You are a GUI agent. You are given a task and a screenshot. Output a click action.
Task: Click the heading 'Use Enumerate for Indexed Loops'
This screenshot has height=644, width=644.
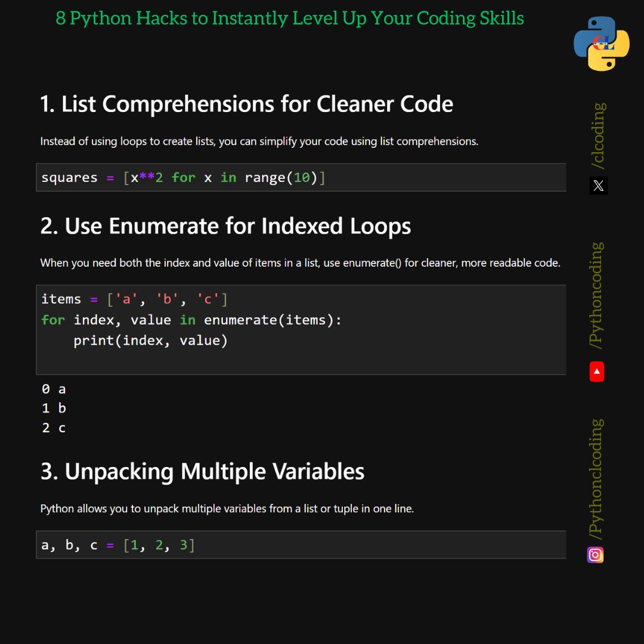[225, 226]
